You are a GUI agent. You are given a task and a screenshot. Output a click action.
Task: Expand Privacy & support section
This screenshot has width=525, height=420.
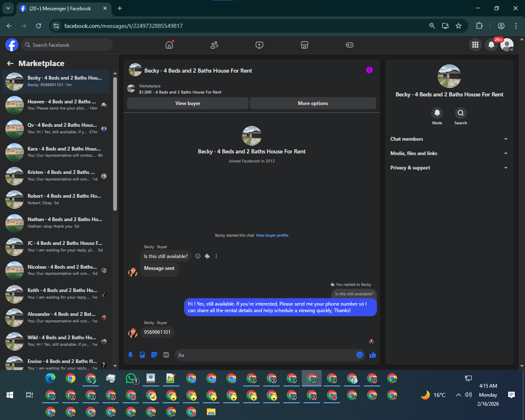449,168
